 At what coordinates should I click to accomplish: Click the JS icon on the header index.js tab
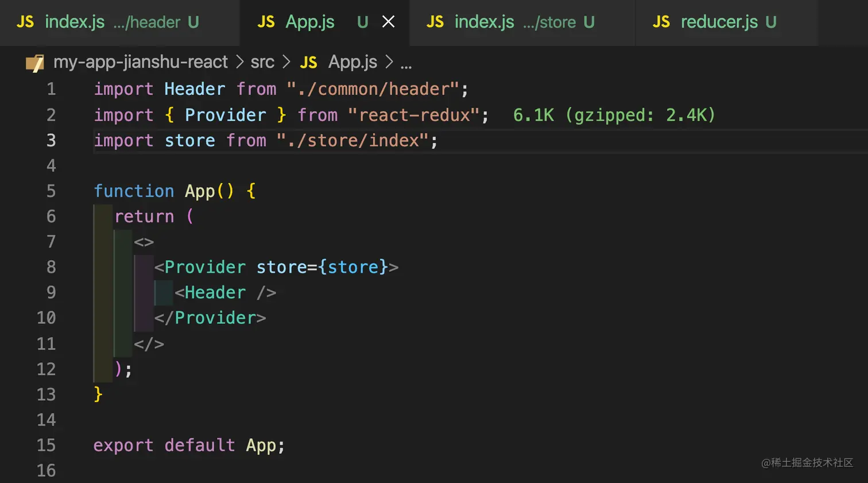pyautogui.click(x=25, y=22)
